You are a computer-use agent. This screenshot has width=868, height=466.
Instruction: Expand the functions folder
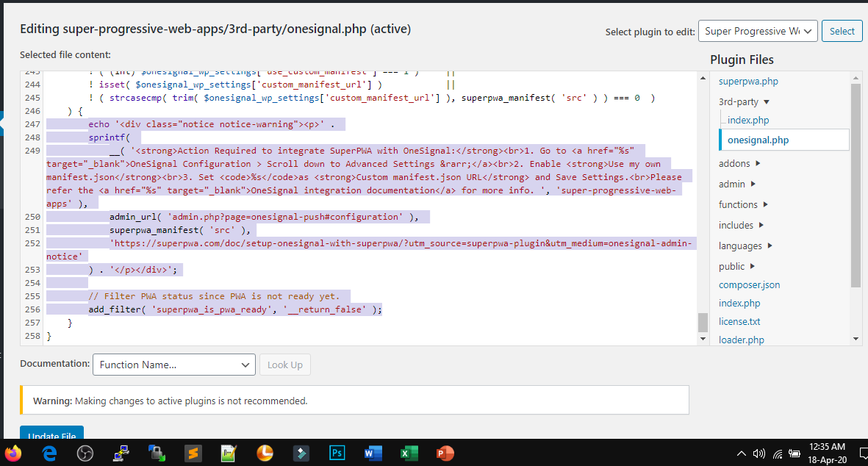744,205
